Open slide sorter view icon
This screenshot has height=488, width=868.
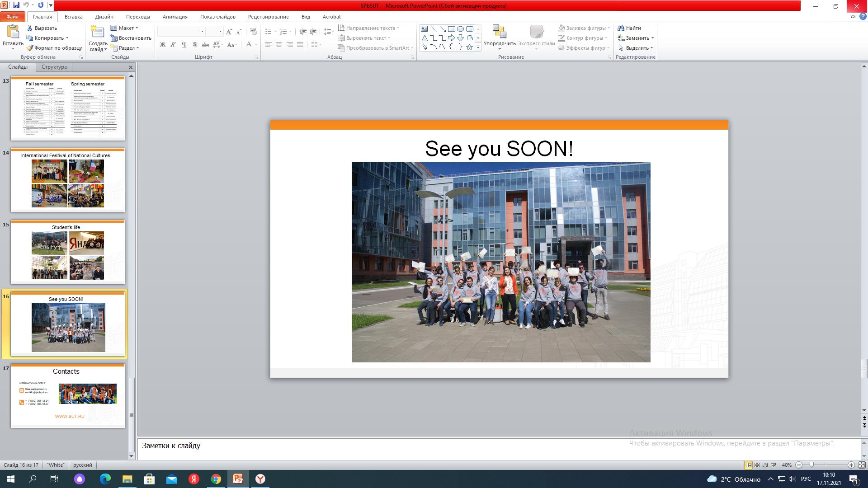(757, 465)
